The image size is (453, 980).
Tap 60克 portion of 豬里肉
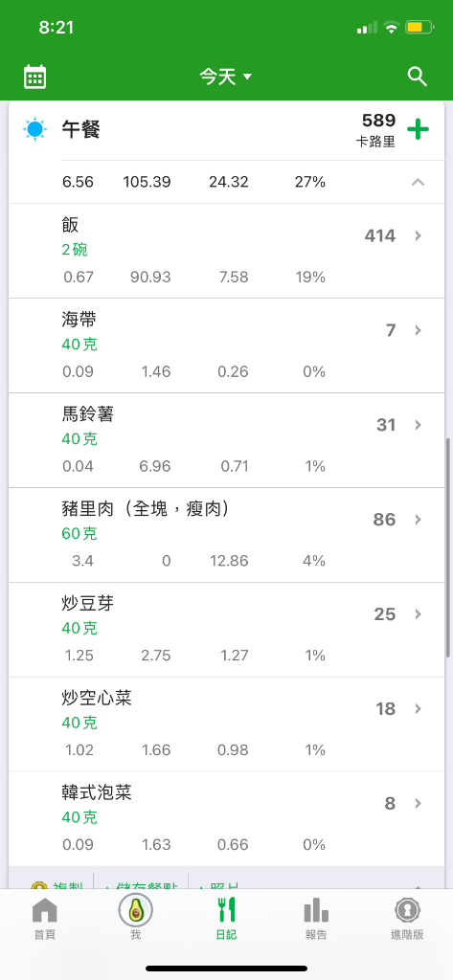pyautogui.click(x=79, y=534)
